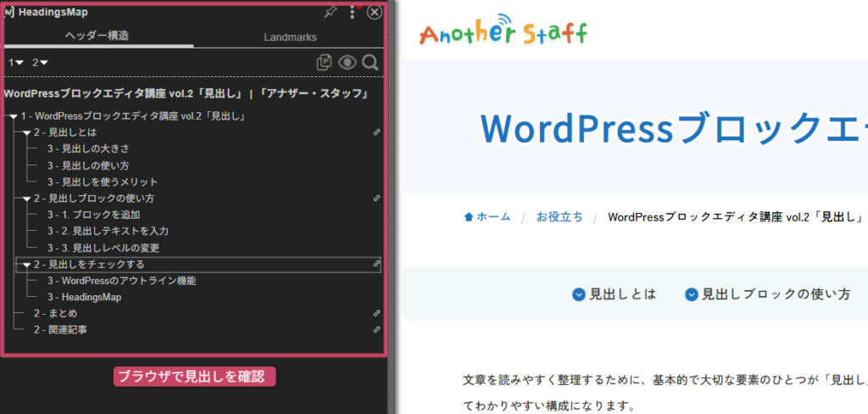This screenshot has width=868, height=414.
Task: Select heading 3 - 見出しの使い方
Action: point(88,165)
